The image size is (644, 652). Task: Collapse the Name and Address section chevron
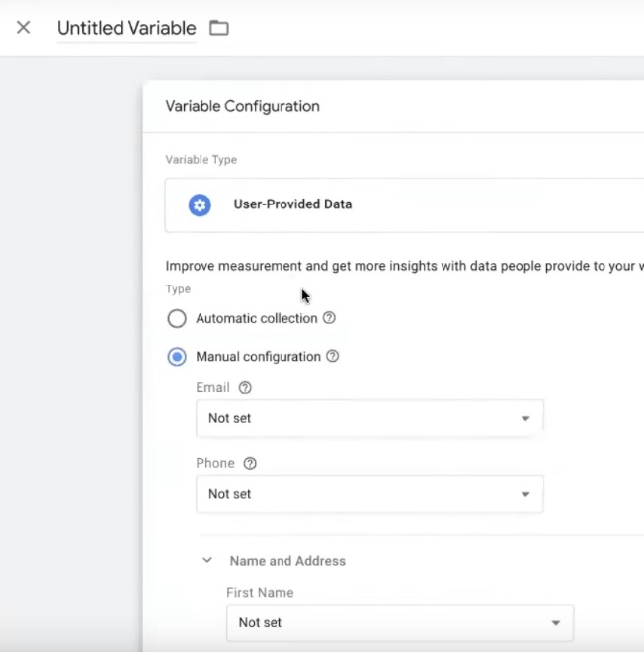[x=207, y=561]
